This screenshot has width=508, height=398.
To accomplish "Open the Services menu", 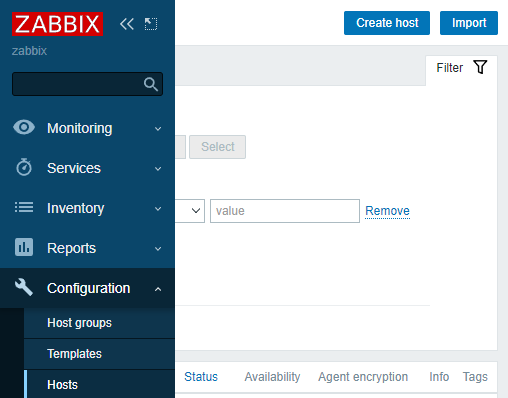I will click(x=87, y=168).
